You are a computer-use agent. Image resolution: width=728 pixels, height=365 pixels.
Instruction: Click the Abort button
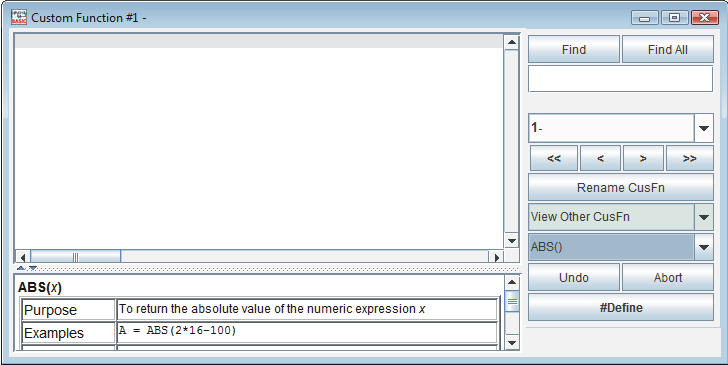pyautogui.click(x=668, y=277)
